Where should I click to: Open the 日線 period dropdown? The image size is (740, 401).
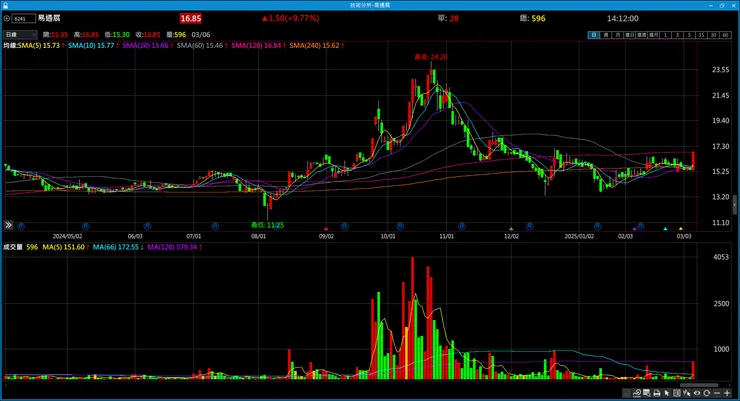20,34
